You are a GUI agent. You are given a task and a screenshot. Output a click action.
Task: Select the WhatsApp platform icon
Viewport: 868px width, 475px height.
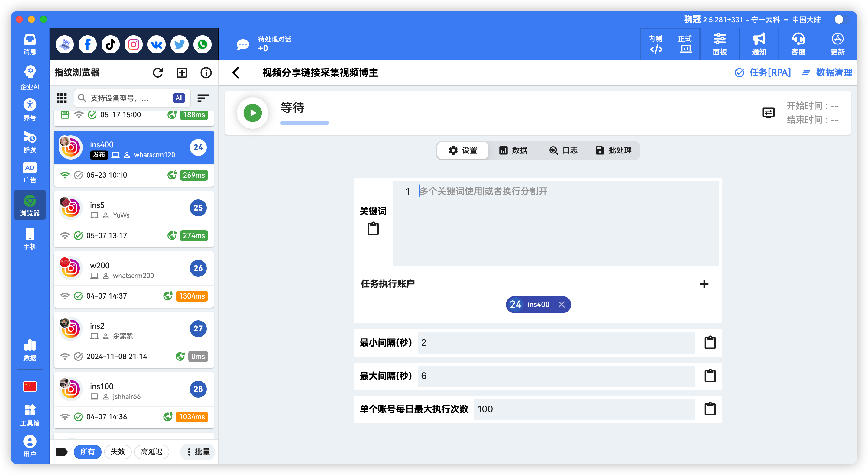tap(202, 44)
